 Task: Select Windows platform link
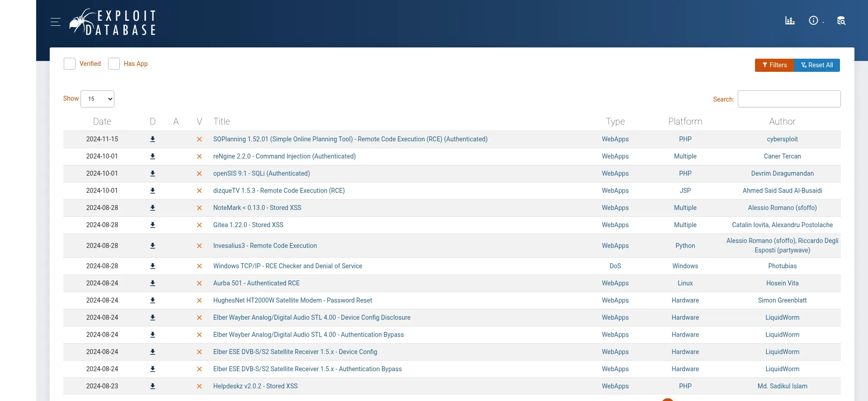pos(685,266)
